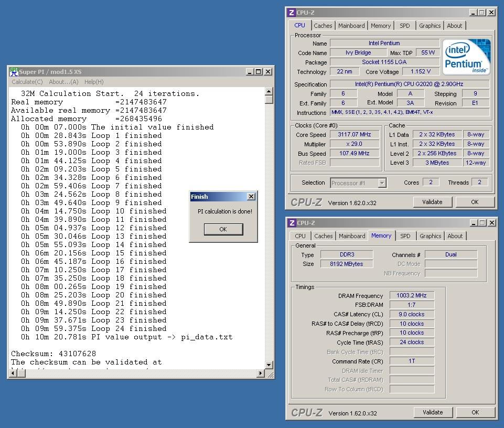504x428 pixels.
Task: Click the Channels # value Dual
Action: tap(451, 255)
